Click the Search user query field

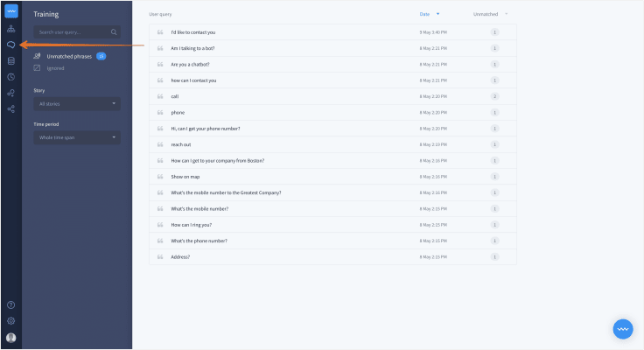coord(72,31)
